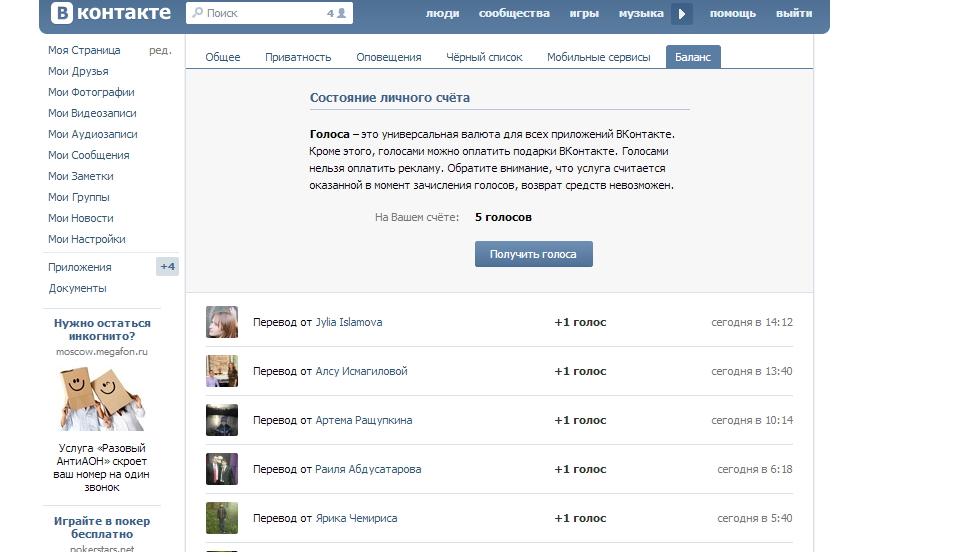Screen dimensions: 971x552
Task: Open Алсу Исмагиловой's avatar thumbnail
Action: pyautogui.click(x=222, y=371)
